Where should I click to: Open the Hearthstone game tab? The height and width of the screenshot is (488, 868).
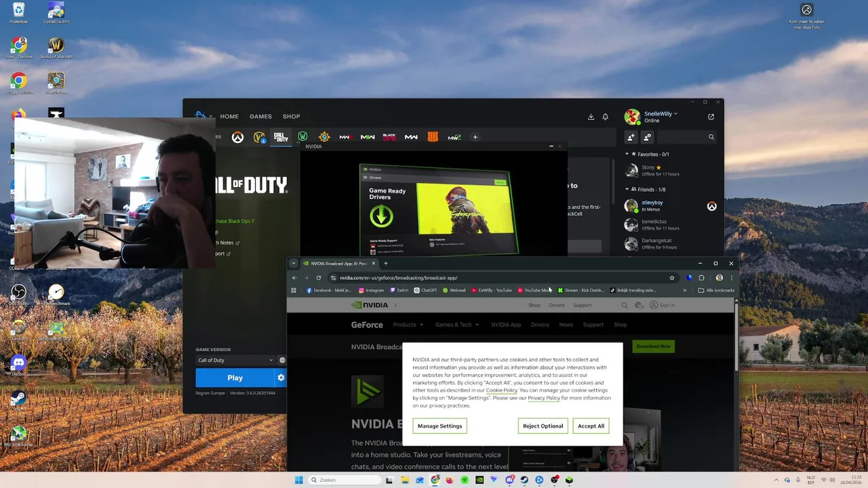click(x=324, y=137)
